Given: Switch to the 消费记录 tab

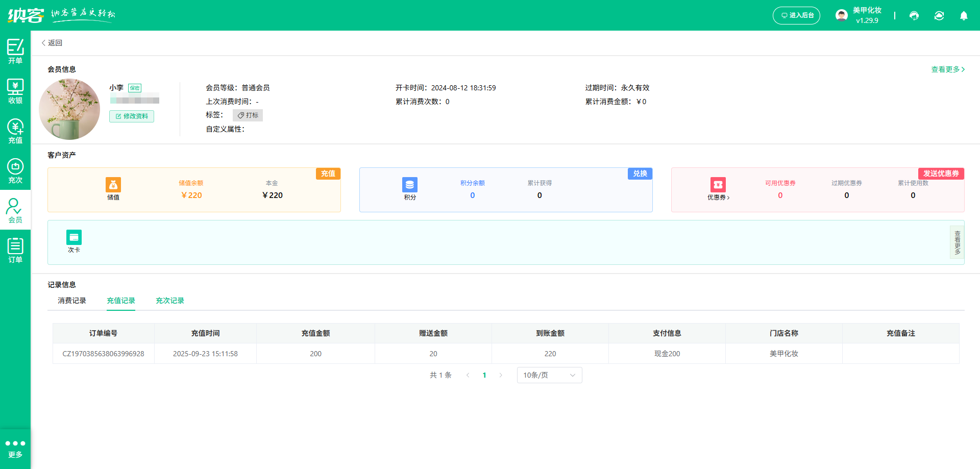Looking at the screenshot, I should [x=72, y=301].
